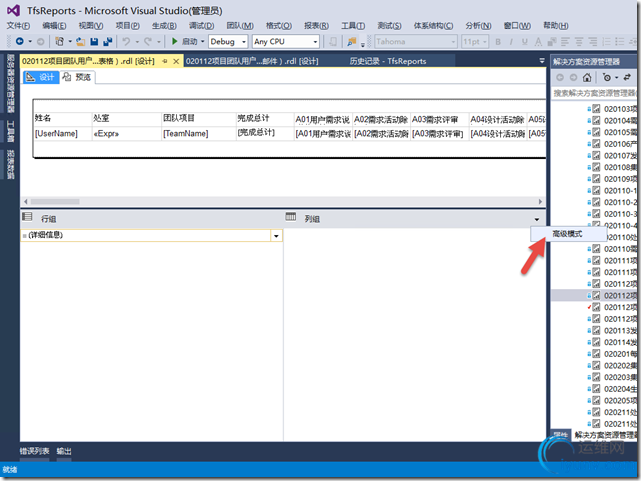Click the Foreground Color icon
The width and height of the screenshot is (641, 481).
coord(538,42)
